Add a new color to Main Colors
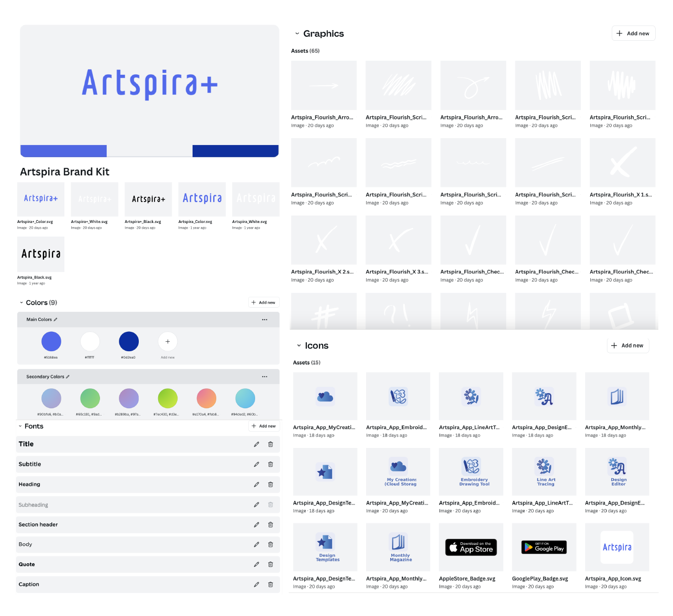 coord(168,341)
